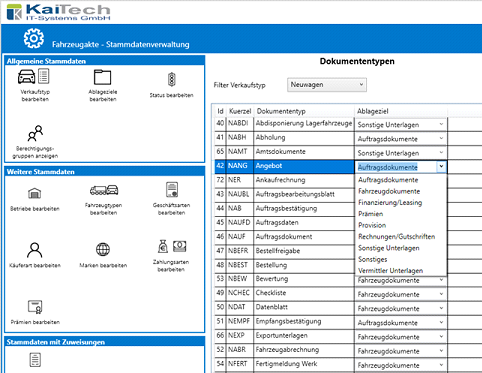The image size is (482, 373).
Task: Open Geschäftsarten bearbeiten icon
Action: point(172,190)
